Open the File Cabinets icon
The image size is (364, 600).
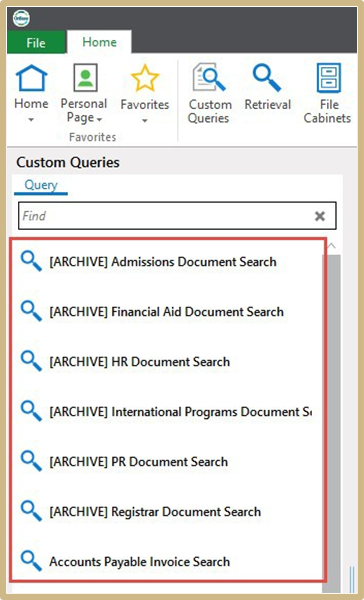tap(328, 78)
